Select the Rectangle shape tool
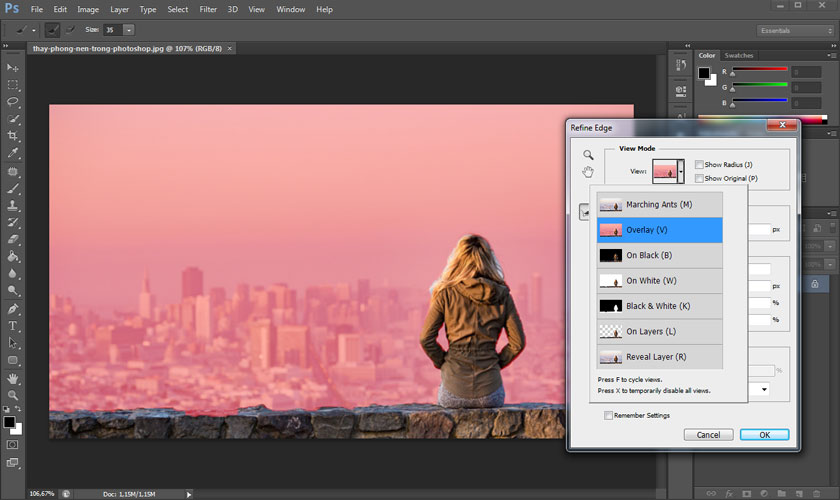Viewport: 840px width, 500px height. click(13, 360)
